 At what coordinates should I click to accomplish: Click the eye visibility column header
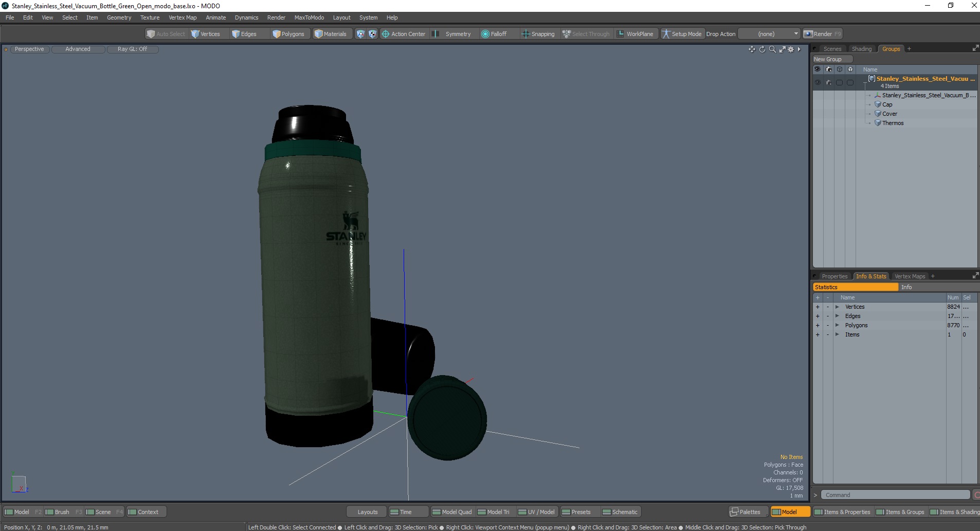pyautogui.click(x=818, y=69)
